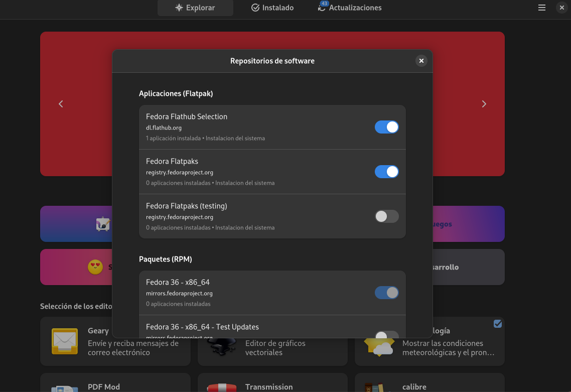The image size is (571, 392).
Task: Select the Fedora Flathub Selection row title
Action: [187, 116]
